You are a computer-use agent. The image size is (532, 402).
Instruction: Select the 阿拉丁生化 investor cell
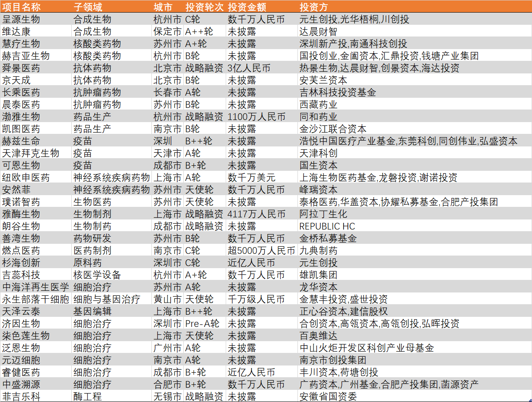pos(323,214)
